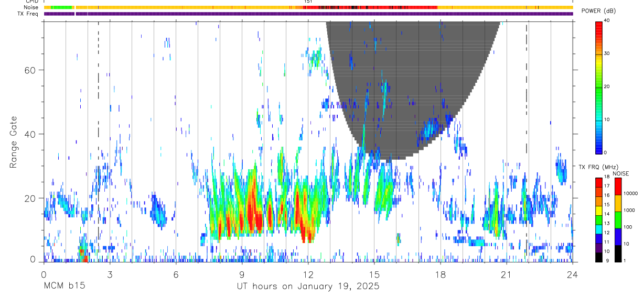Viewport: 644px width, 297px height.
Task: Click UT hour tick 21
Action: point(507,274)
